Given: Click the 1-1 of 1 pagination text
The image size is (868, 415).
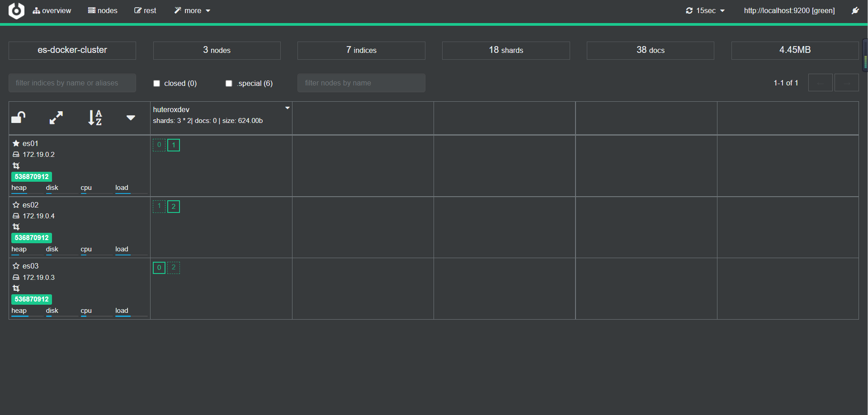Looking at the screenshot, I should [786, 83].
